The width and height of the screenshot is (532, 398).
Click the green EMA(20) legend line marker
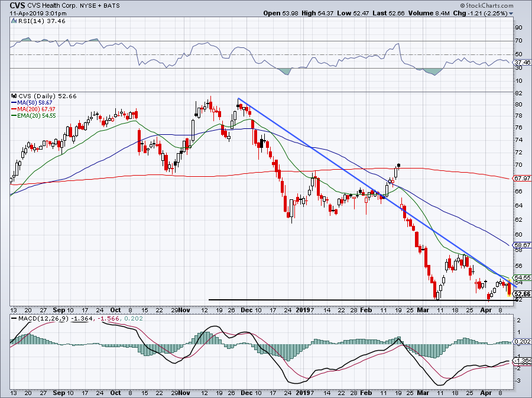[14, 116]
